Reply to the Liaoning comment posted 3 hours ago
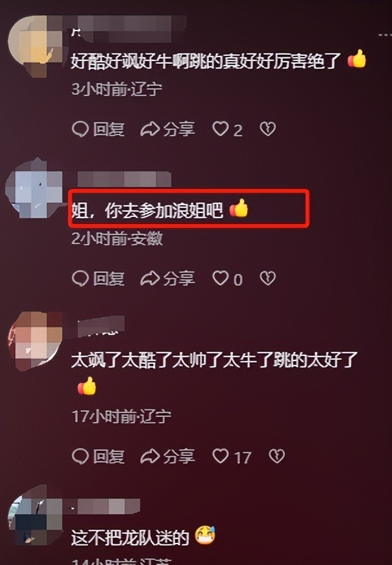The image size is (392, 565). point(98,129)
